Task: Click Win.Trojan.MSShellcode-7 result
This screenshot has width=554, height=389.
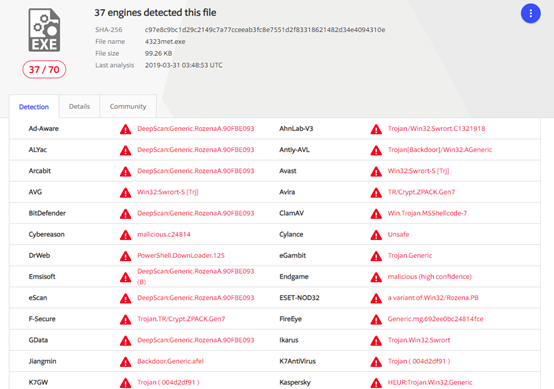Action: 427,213
